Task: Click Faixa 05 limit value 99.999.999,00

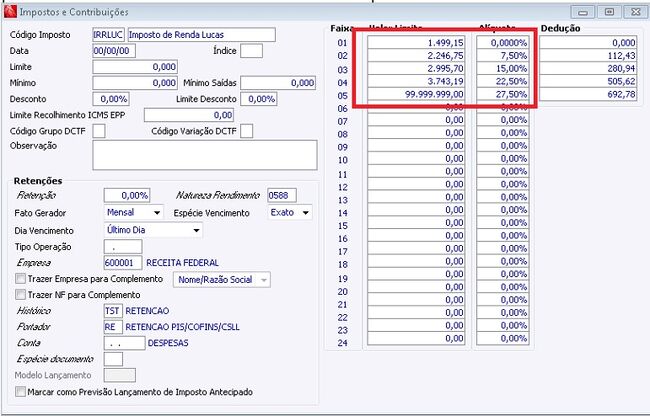Action: 416,94
